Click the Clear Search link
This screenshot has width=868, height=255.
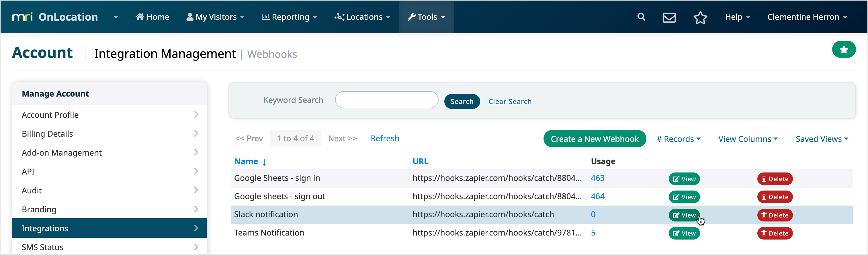point(510,101)
